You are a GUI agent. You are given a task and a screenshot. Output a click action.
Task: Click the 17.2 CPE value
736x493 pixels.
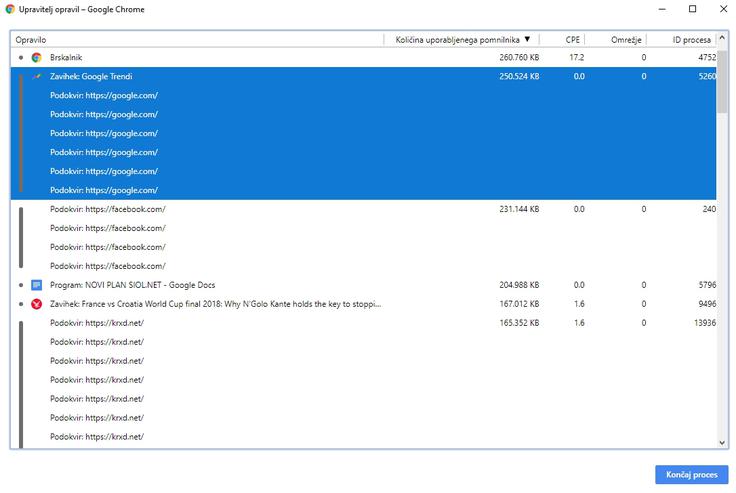pyautogui.click(x=577, y=57)
